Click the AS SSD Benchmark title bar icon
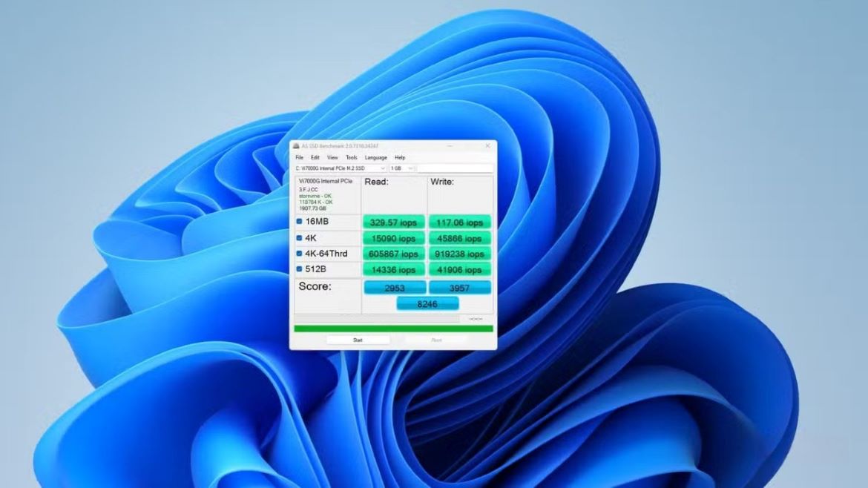This screenshot has width=868, height=488. 296,146
